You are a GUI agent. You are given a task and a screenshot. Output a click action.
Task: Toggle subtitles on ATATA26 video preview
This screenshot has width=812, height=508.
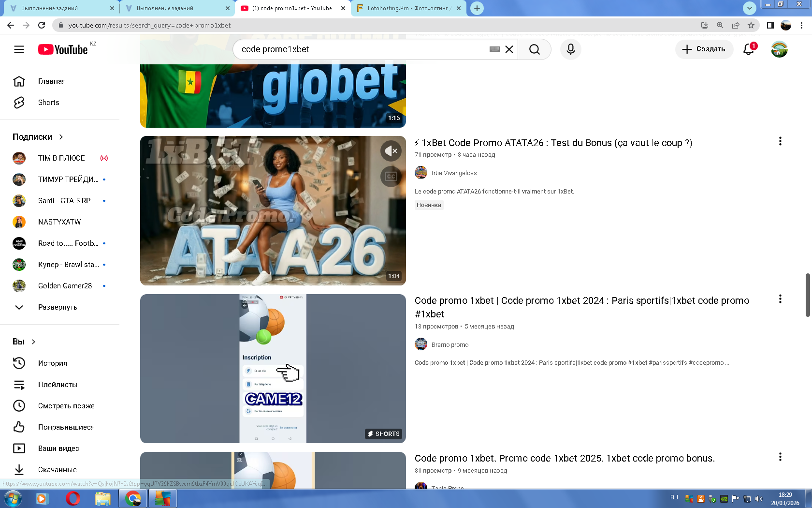pyautogui.click(x=391, y=177)
